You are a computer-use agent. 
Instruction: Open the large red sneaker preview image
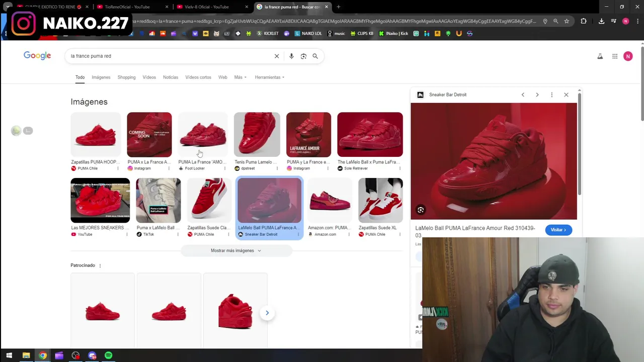[x=494, y=161]
